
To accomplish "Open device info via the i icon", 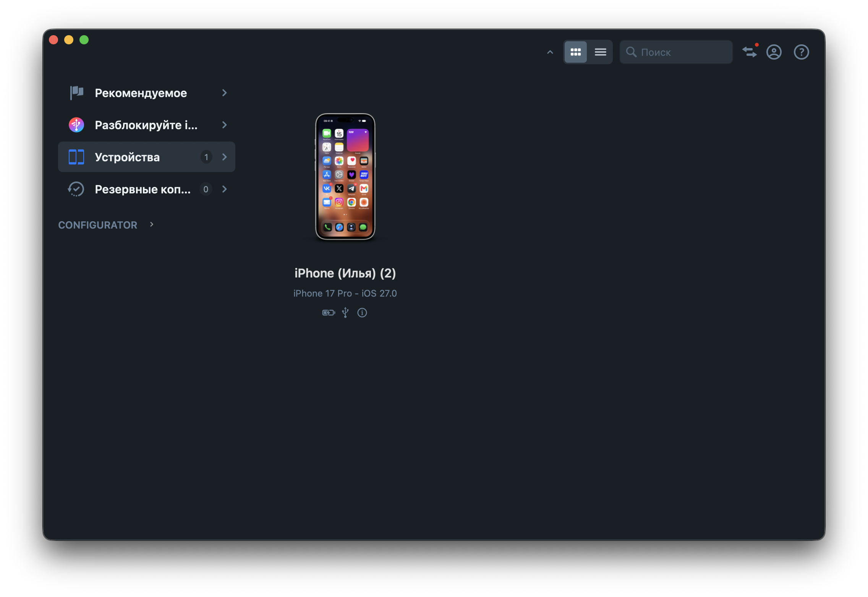I will (362, 313).
